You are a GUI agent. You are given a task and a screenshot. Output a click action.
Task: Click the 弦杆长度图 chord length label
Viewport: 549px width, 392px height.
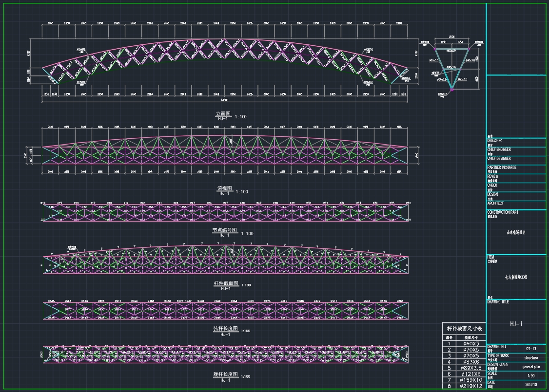[225, 329]
